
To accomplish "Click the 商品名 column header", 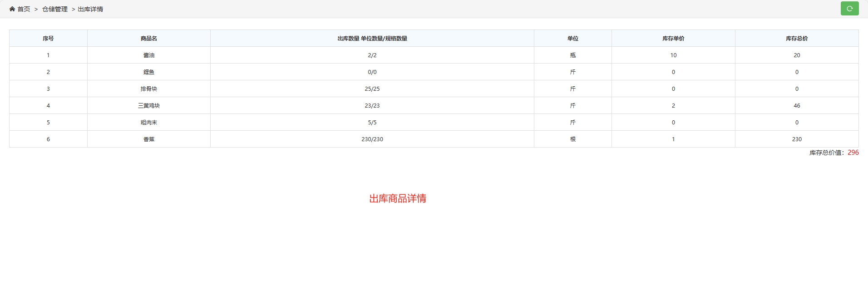I will (x=149, y=39).
